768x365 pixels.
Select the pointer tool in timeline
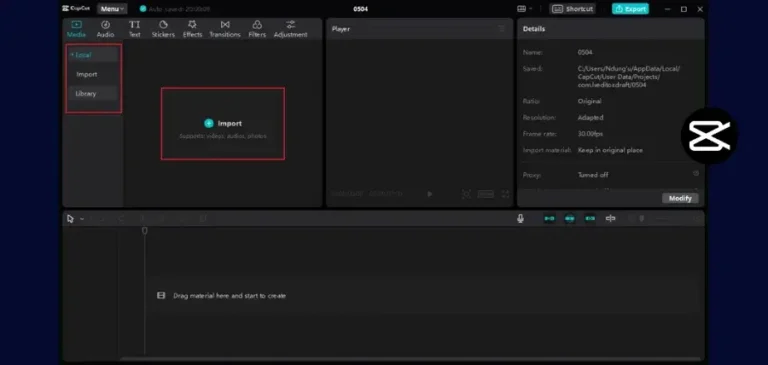71,219
